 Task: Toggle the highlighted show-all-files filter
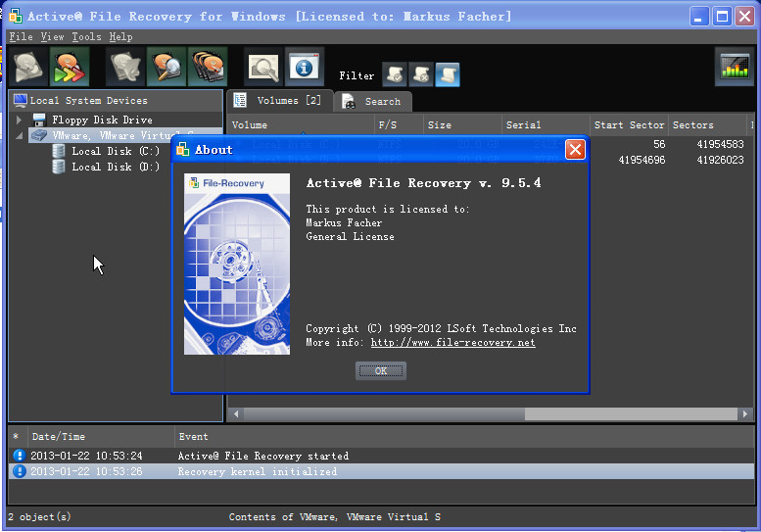(x=448, y=74)
